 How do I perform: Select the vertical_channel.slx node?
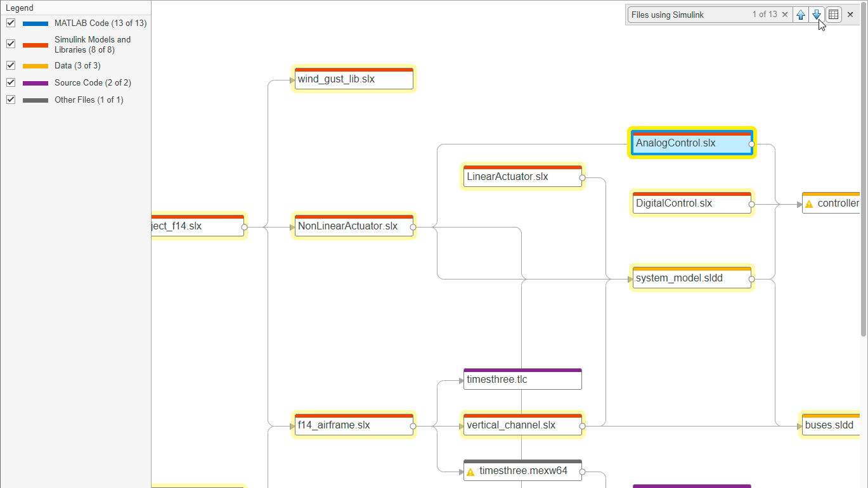(x=522, y=425)
